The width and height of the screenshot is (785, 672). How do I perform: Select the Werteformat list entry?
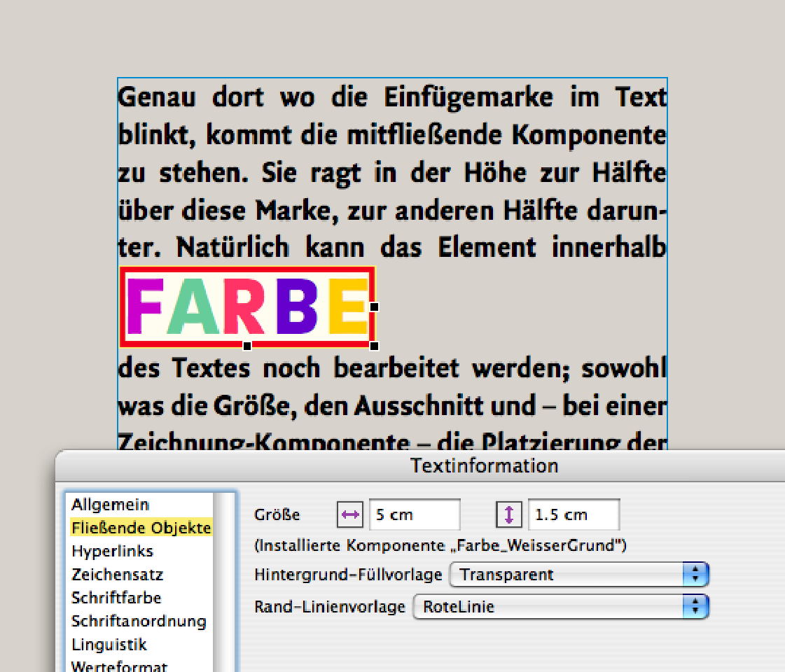point(119,665)
